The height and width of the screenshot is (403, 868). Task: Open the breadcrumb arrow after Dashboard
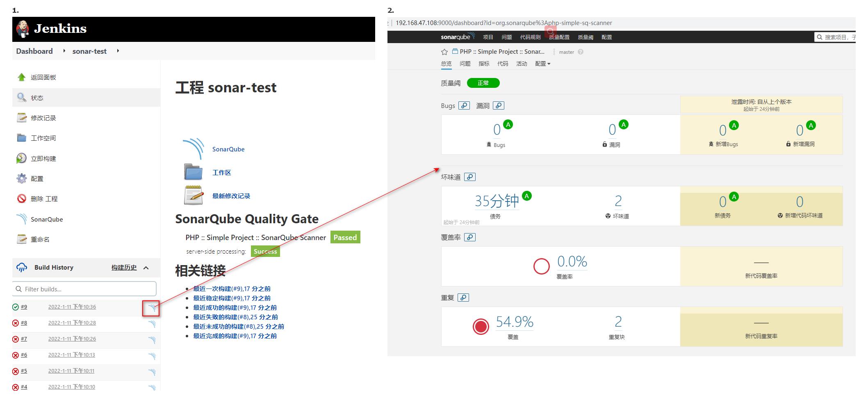tap(64, 51)
